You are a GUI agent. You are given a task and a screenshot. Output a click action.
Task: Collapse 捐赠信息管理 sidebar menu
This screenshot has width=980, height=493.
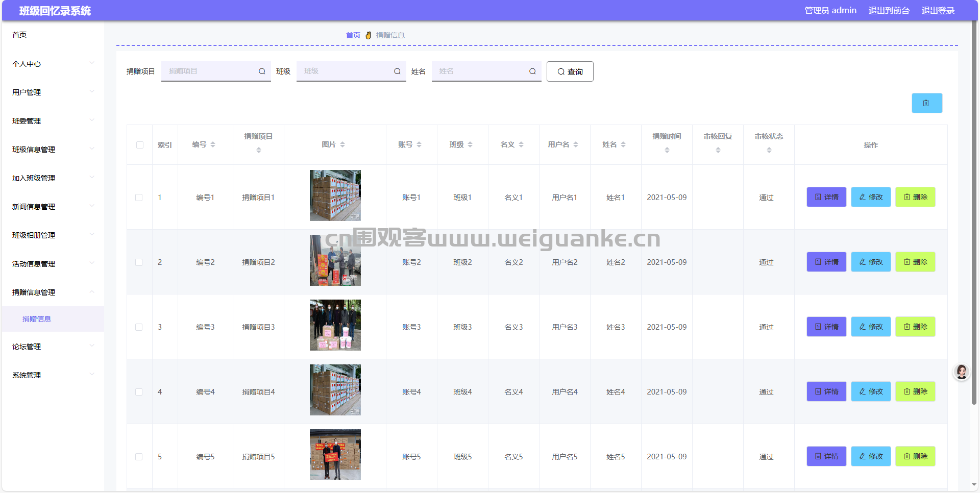coord(53,292)
